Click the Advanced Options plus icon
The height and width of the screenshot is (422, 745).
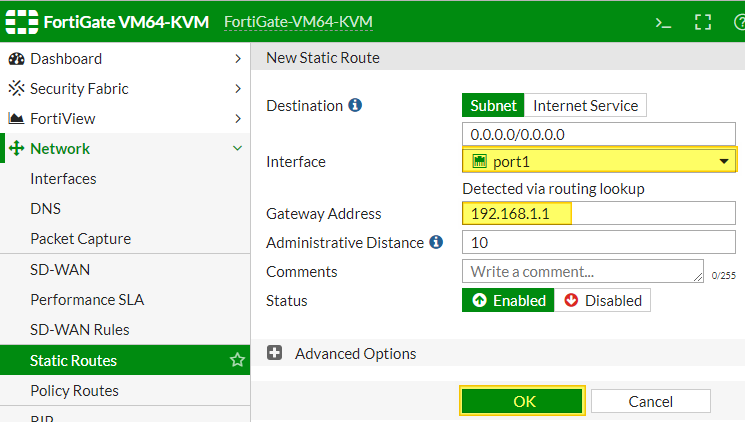[x=274, y=353]
